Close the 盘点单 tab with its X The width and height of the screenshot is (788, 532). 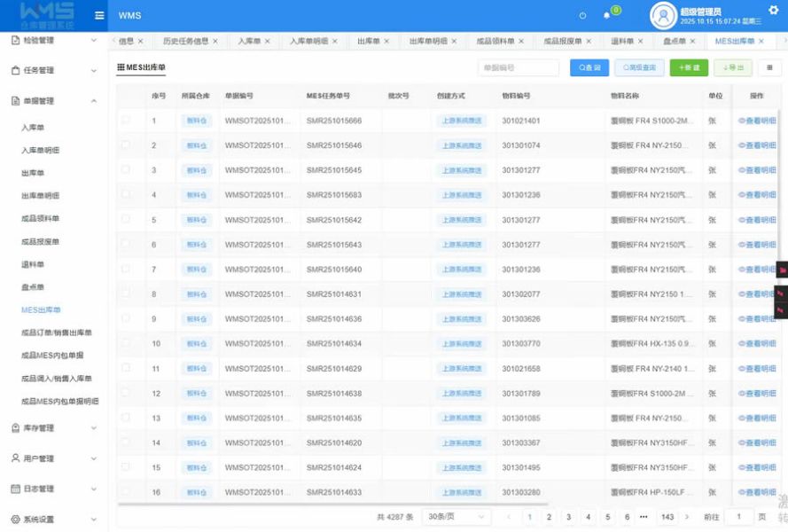tap(692, 42)
